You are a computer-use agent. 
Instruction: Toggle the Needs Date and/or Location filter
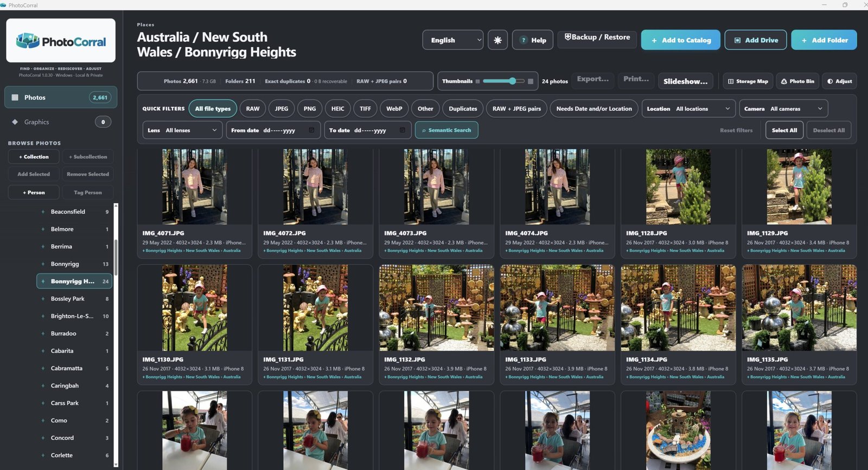(x=594, y=109)
